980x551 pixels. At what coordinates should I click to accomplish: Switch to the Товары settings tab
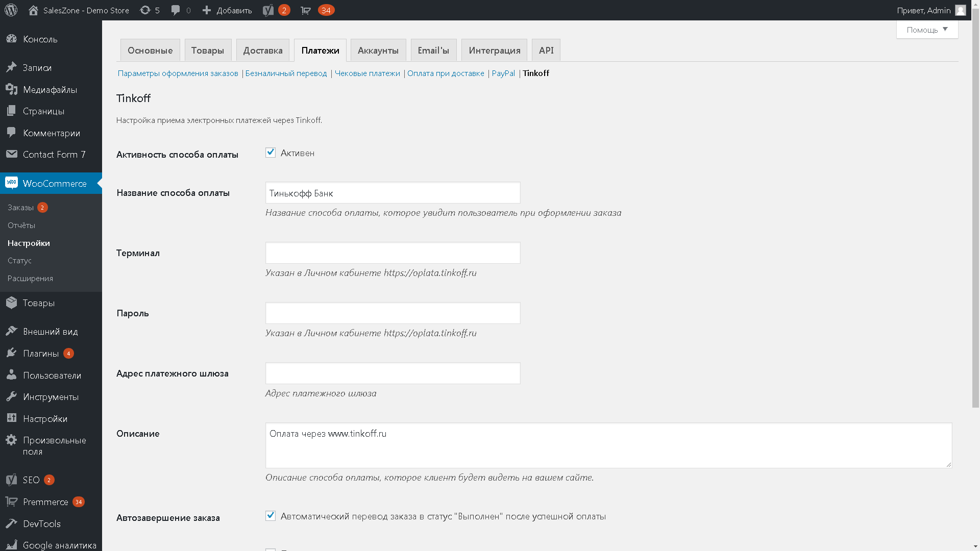[208, 50]
